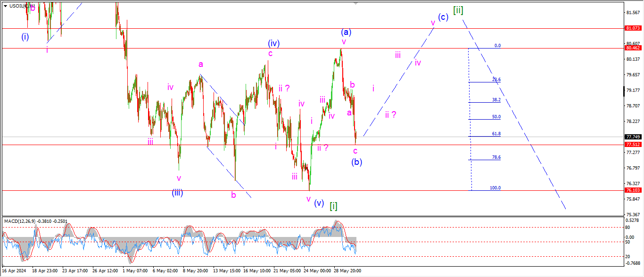
Task: Click the 76.797 value on the price scale
Action: 633,168
